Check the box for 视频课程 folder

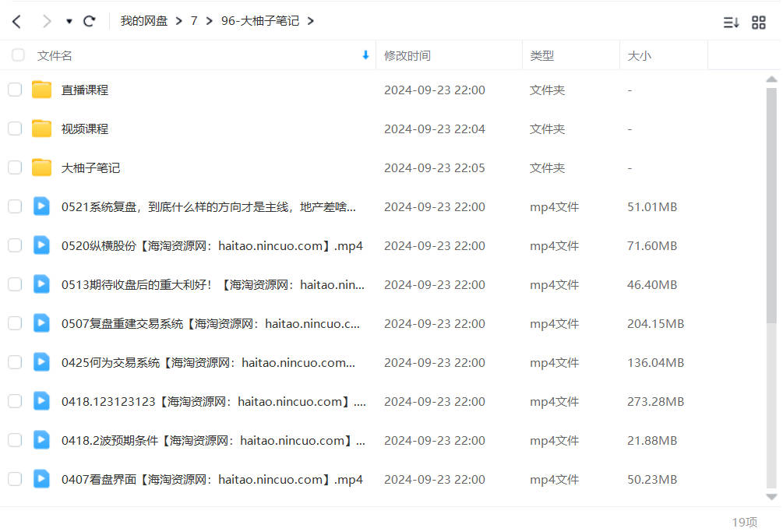pyautogui.click(x=15, y=129)
